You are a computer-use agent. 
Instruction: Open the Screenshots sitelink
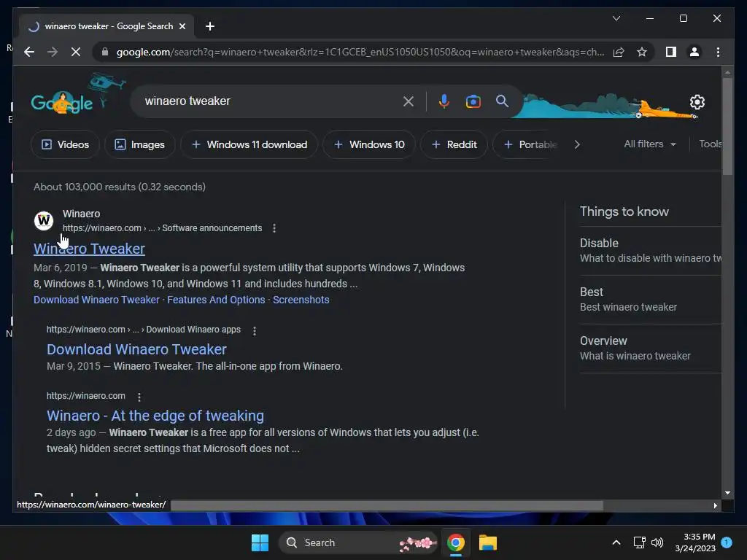(x=301, y=300)
